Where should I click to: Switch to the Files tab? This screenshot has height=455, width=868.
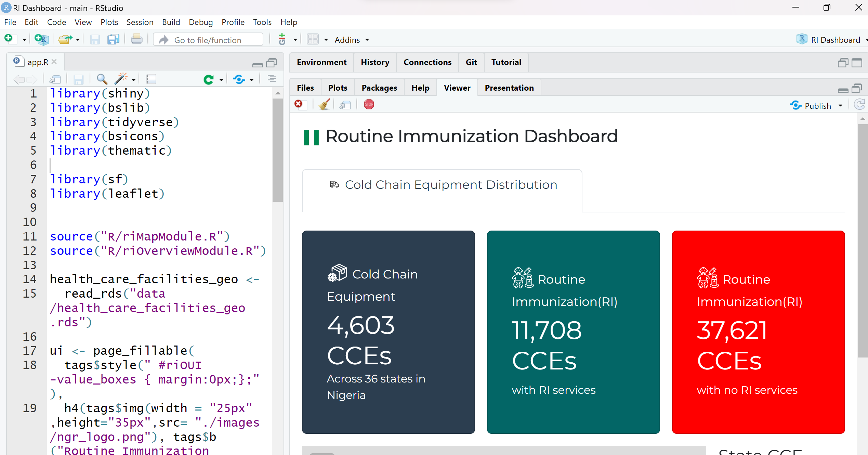tap(305, 88)
